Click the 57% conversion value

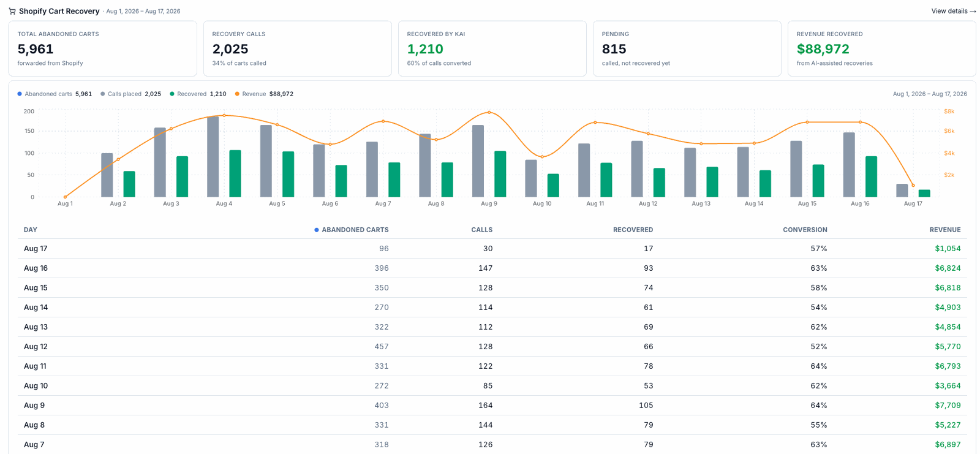click(x=819, y=249)
